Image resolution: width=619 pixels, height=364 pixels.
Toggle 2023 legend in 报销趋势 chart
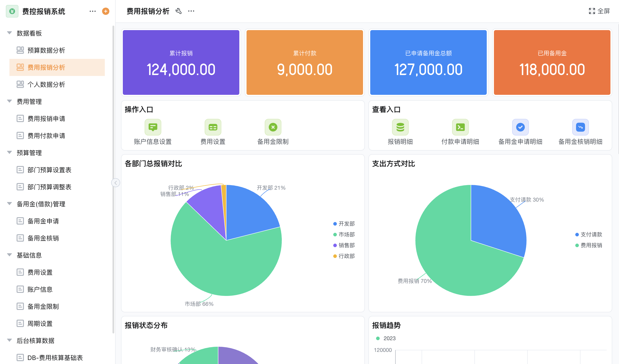386,338
